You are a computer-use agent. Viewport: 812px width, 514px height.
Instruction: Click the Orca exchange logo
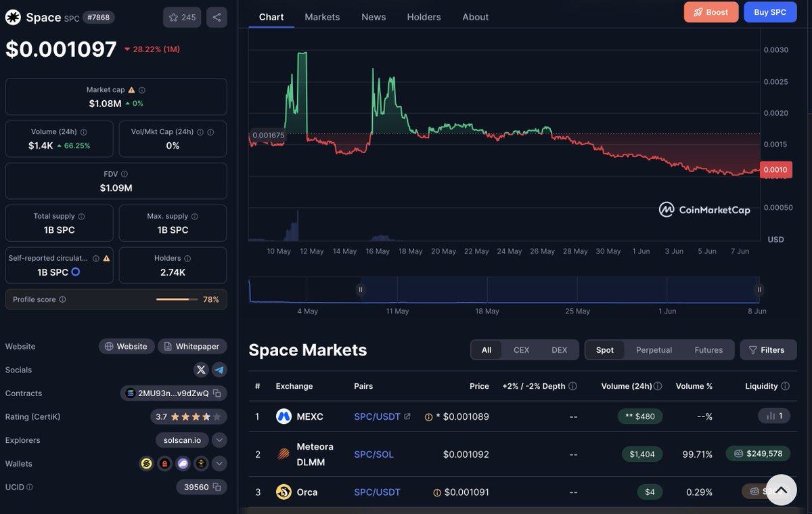(x=284, y=492)
